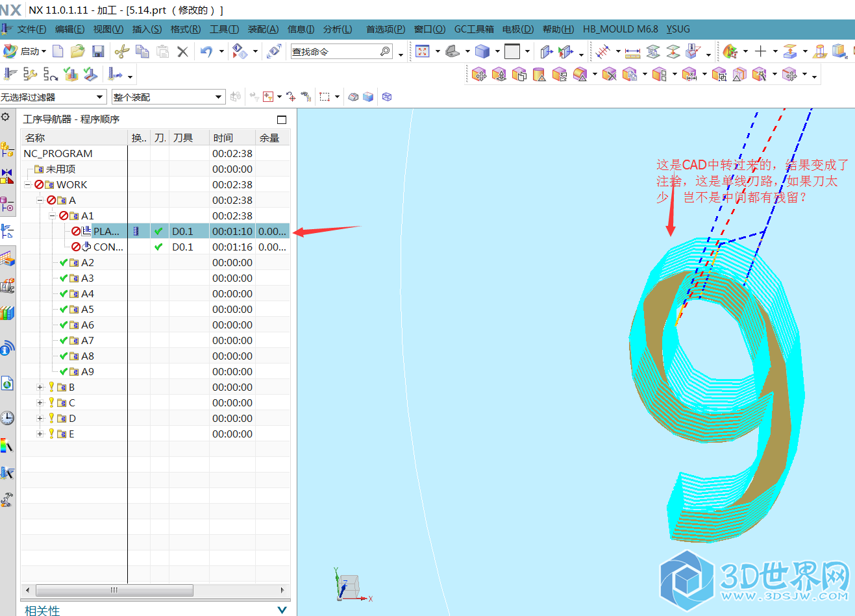
Task: Click the 刀具 column header
Action: pos(189,138)
